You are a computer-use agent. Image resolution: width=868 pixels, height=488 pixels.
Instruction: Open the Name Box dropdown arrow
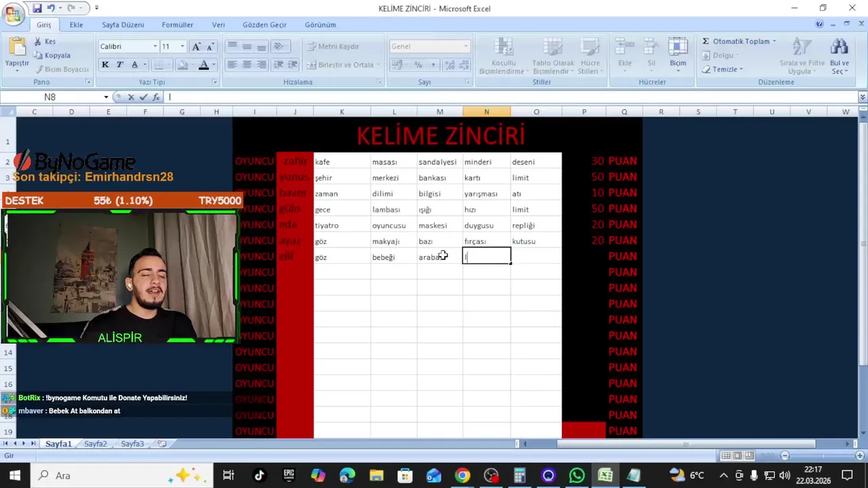[x=106, y=97]
